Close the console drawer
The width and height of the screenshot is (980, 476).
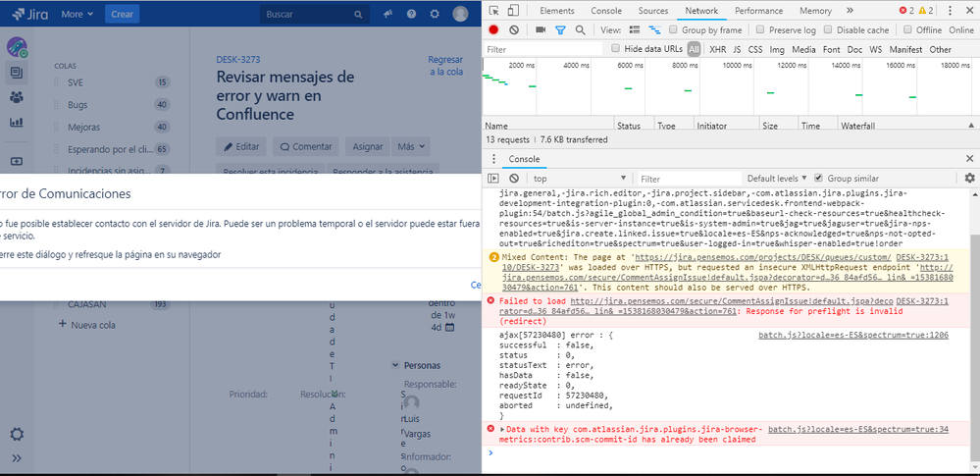click(969, 159)
